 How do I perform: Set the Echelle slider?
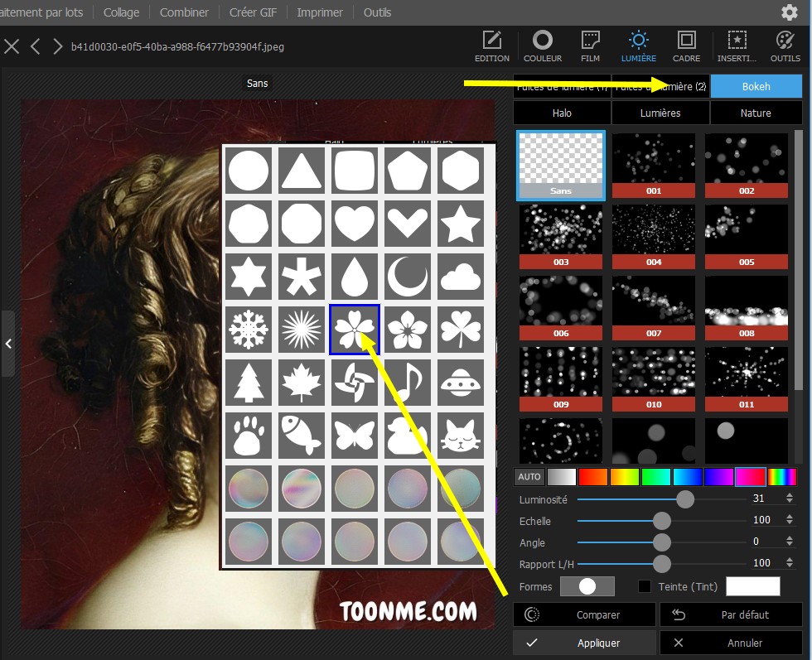click(x=661, y=521)
